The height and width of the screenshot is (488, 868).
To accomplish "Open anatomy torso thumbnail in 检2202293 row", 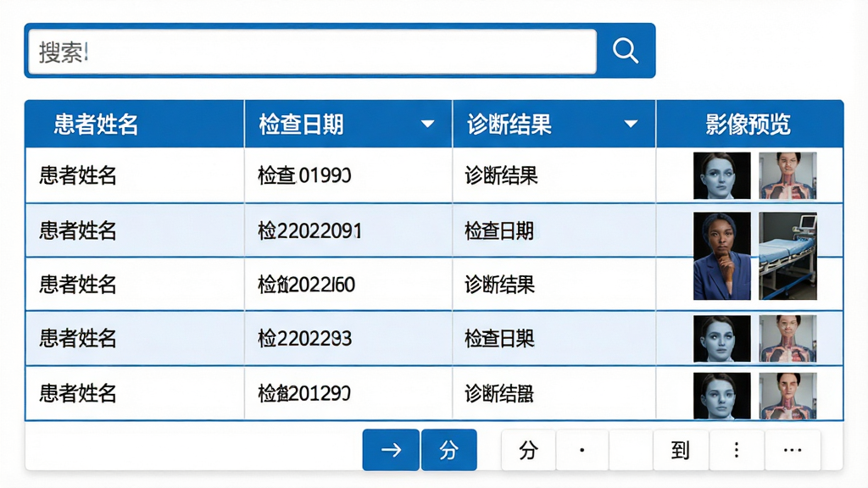I will [787, 339].
